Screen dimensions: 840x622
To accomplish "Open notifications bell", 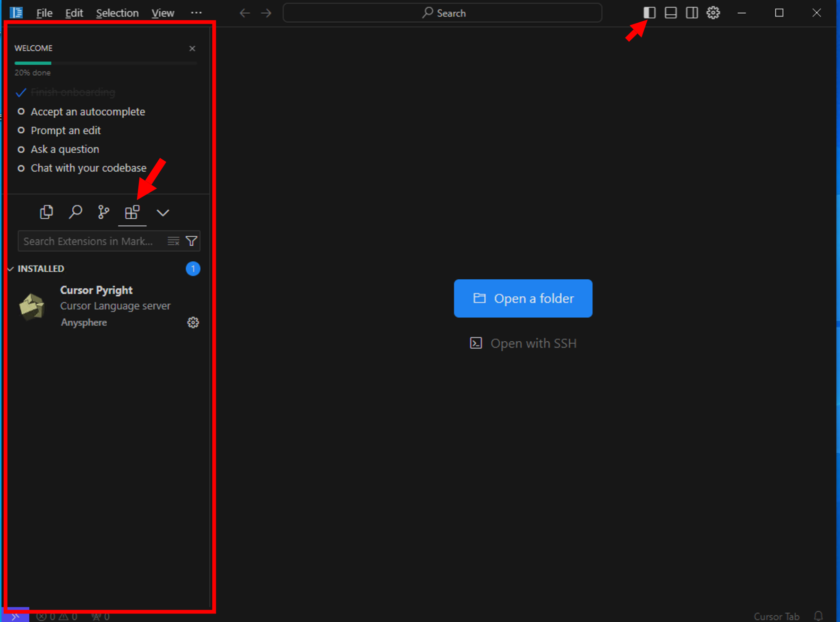I will click(818, 616).
